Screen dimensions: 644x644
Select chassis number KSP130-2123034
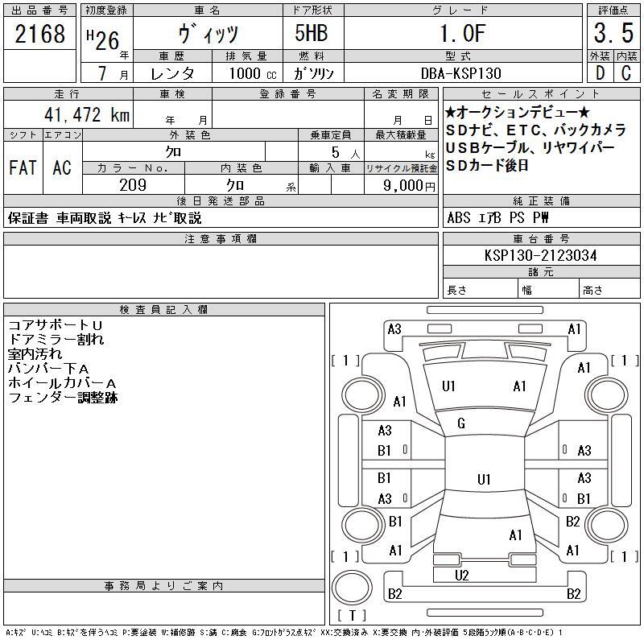[x=540, y=255]
